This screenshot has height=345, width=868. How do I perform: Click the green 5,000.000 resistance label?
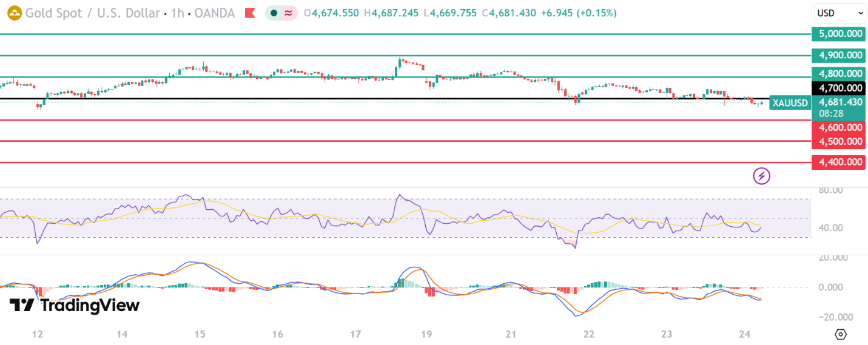839,35
